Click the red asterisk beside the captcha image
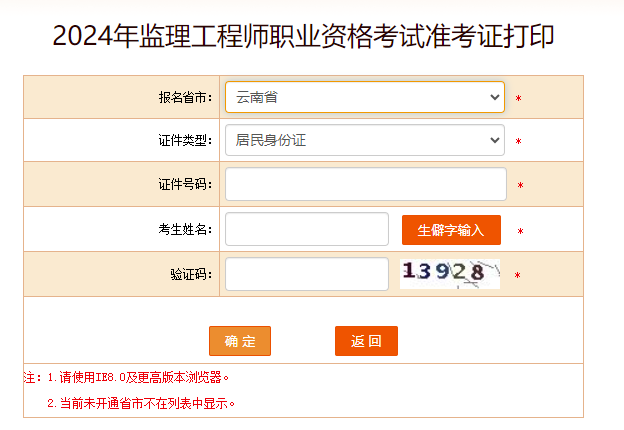The image size is (624, 430). click(x=517, y=276)
